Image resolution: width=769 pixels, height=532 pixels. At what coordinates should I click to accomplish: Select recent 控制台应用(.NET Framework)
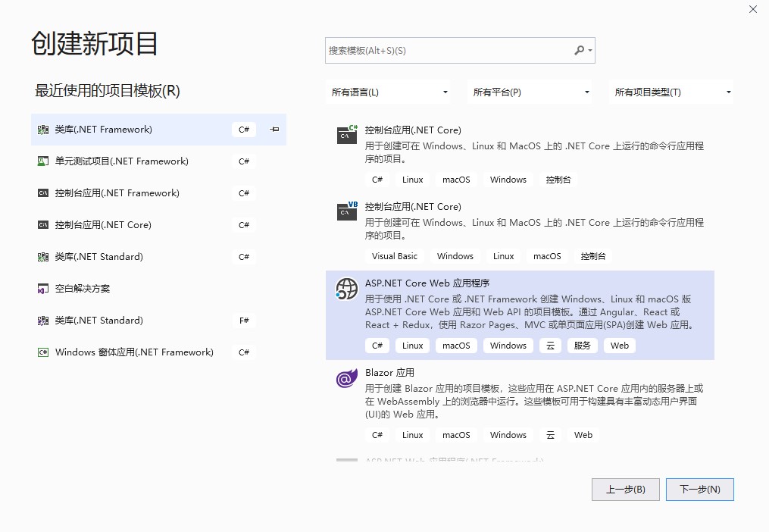click(x=158, y=193)
